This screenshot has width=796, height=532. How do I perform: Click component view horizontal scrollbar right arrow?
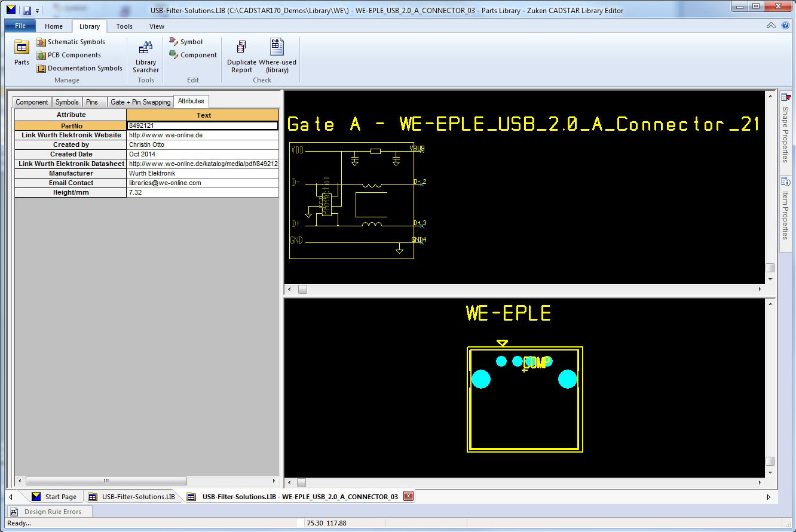coord(760,482)
